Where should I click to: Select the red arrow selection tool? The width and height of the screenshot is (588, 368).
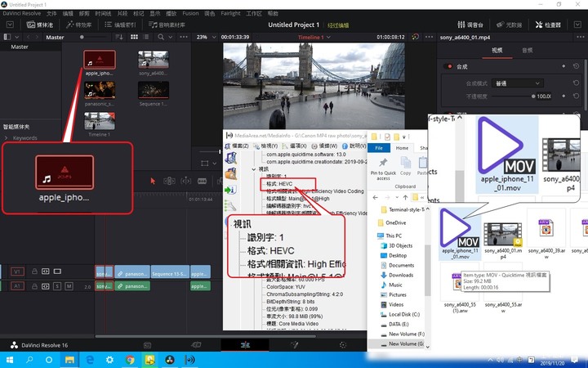coord(153,181)
